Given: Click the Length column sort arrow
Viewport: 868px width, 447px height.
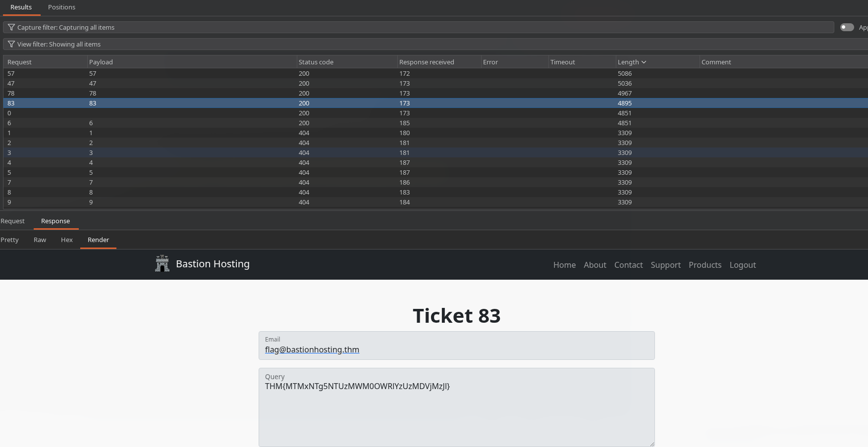Looking at the screenshot, I should 644,62.
